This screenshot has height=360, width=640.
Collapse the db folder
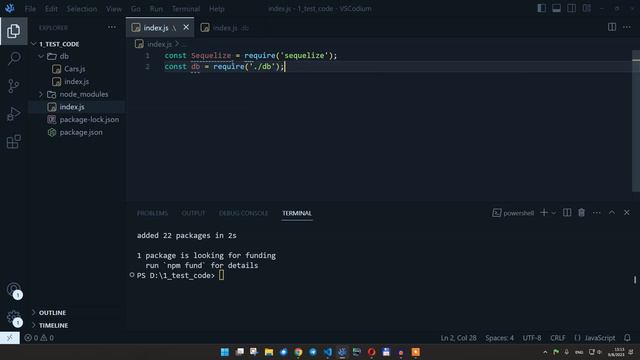[41, 56]
